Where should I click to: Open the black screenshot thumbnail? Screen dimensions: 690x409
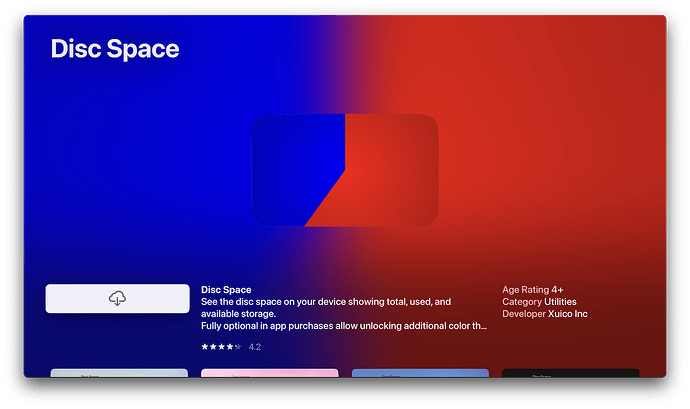[x=571, y=373]
